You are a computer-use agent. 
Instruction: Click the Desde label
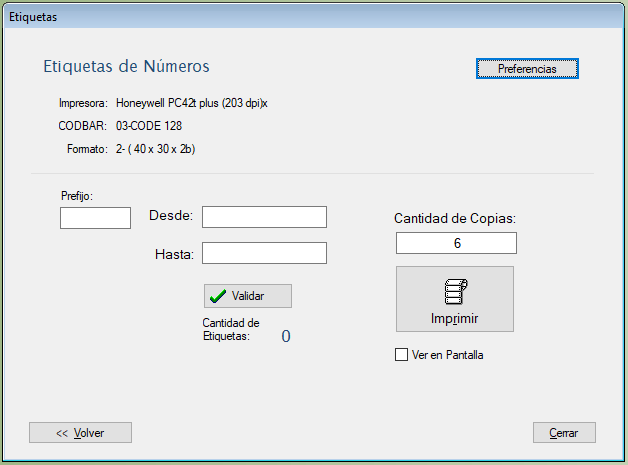[170, 216]
